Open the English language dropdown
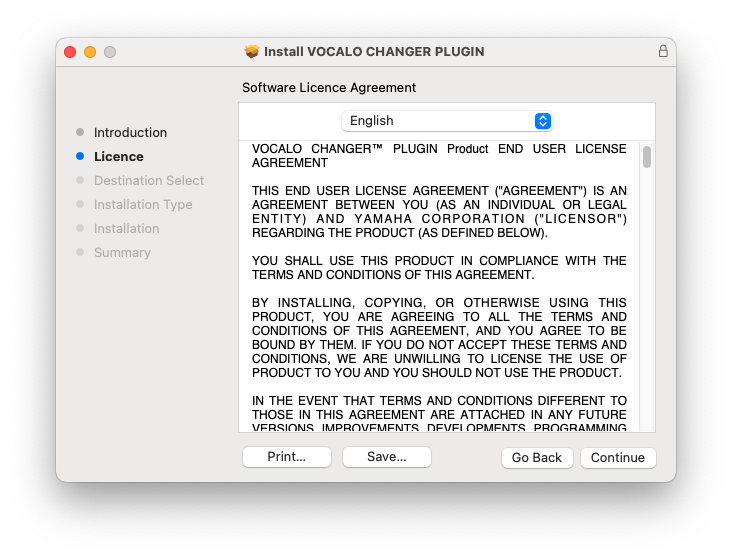The width and height of the screenshot is (732, 556). (447, 121)
